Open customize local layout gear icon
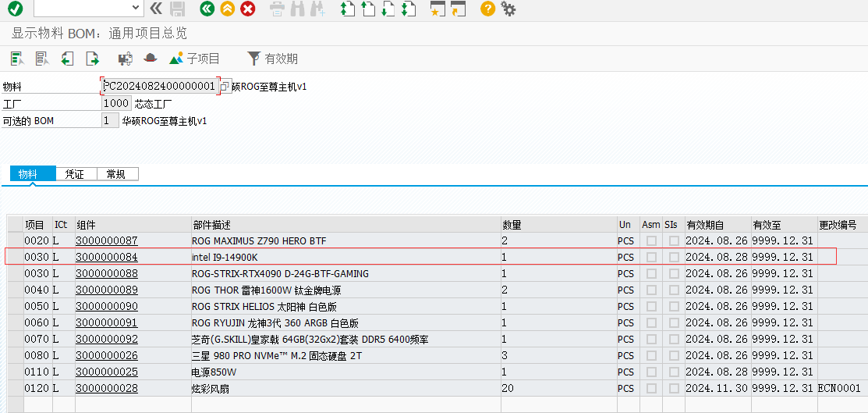The width and height of the screenshot is (868, 413). pyautogui.click(x=508, y=9)
